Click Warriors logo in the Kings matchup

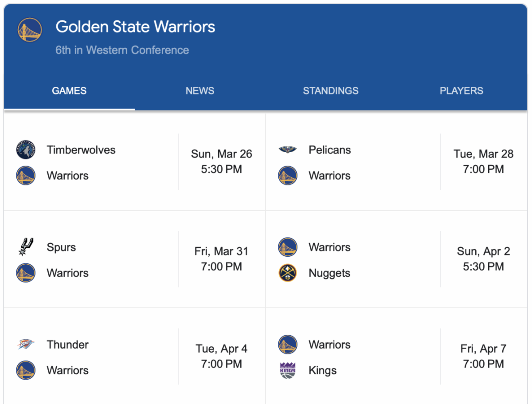(x=288, y=345)
